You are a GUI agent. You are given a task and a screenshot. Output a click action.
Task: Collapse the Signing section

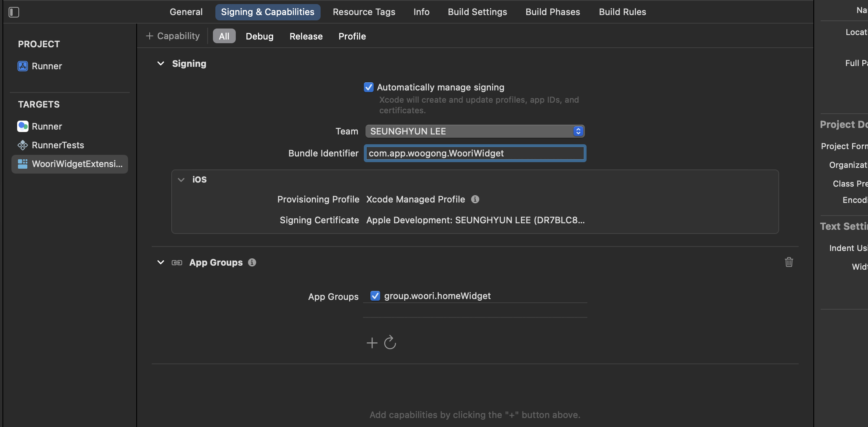coord(161,64)
